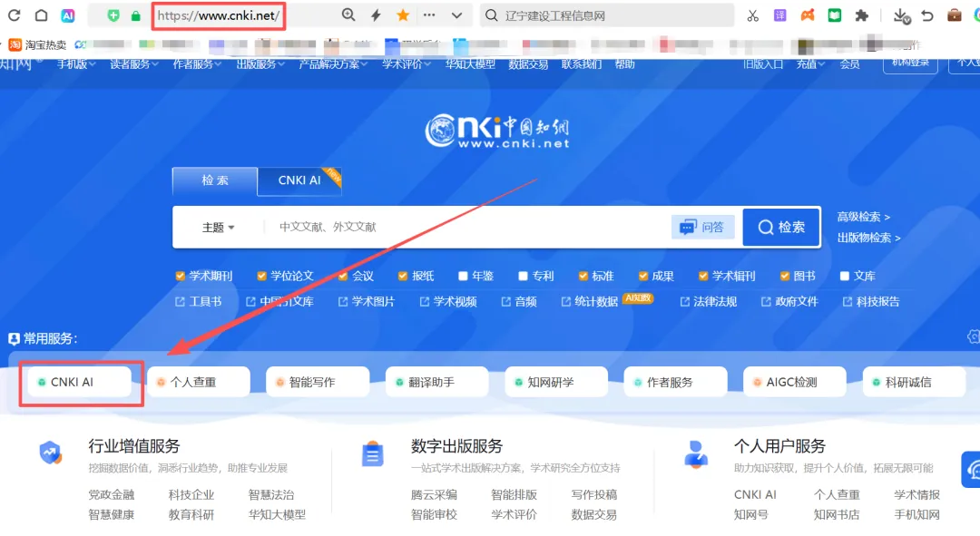Screen dimensions: 980x536
Task: Open 高级检索 advanced search link
Action: click(863, 217)
